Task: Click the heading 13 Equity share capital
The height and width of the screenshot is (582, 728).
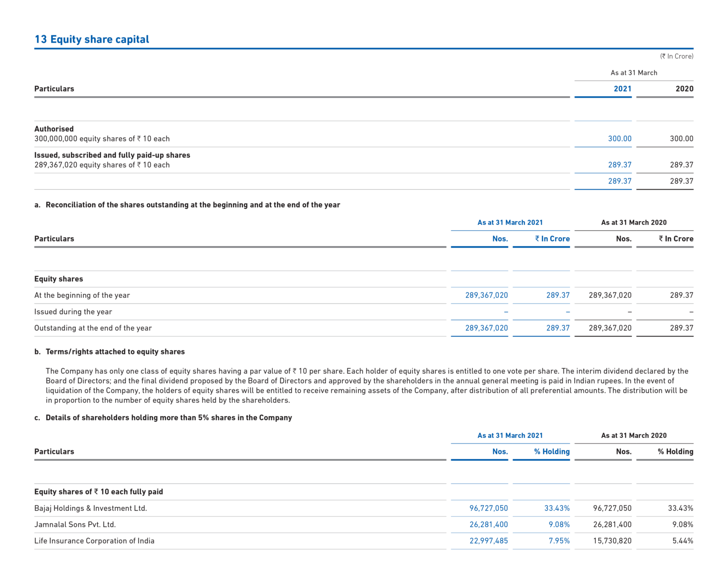Action: (92, 39)
